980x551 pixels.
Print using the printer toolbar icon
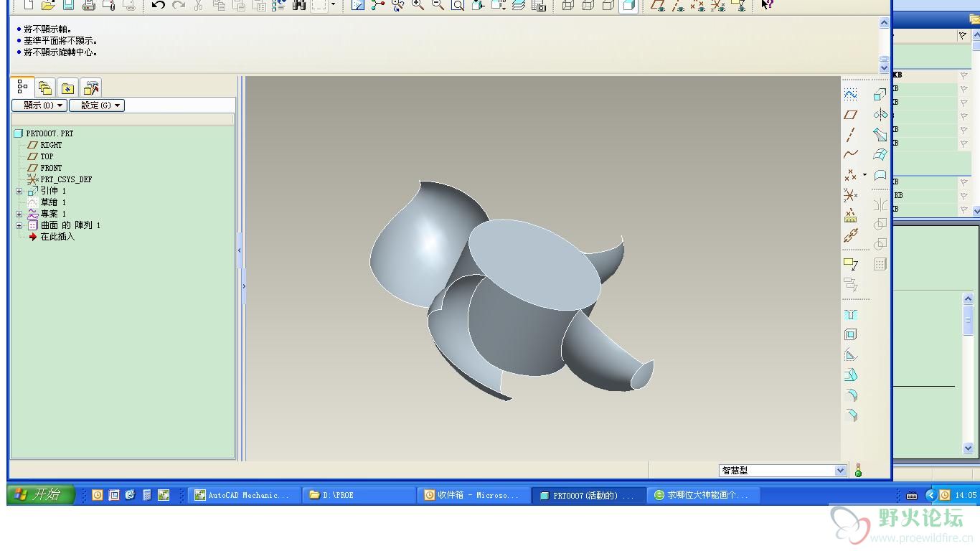[89, 5]
